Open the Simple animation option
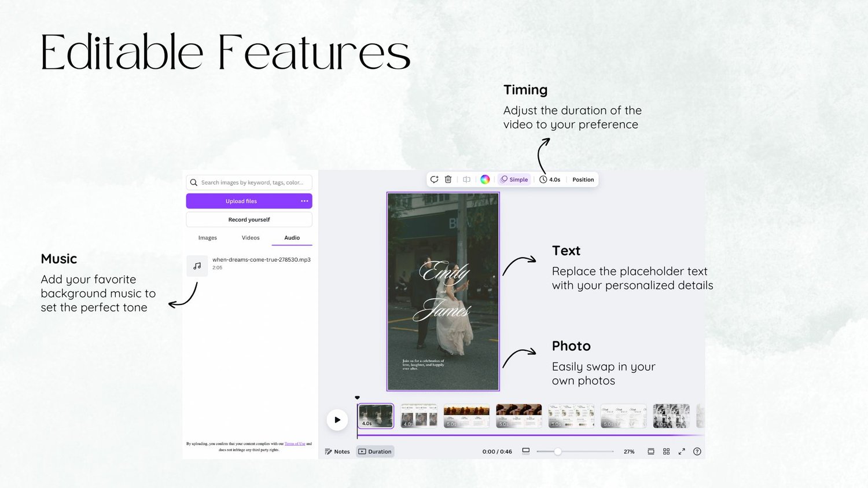The image size is (868, 488). [x=514, y=179]
